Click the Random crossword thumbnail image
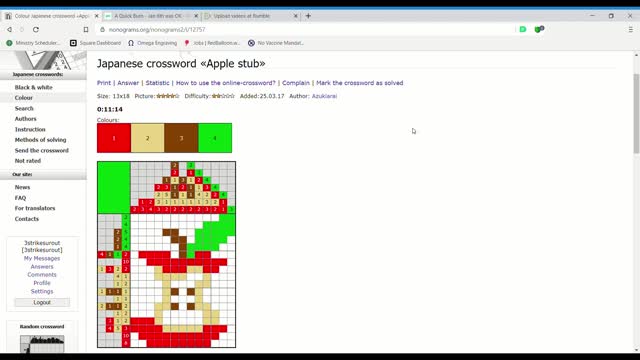The width and height of the screenshot is (640, 360). 42,344
